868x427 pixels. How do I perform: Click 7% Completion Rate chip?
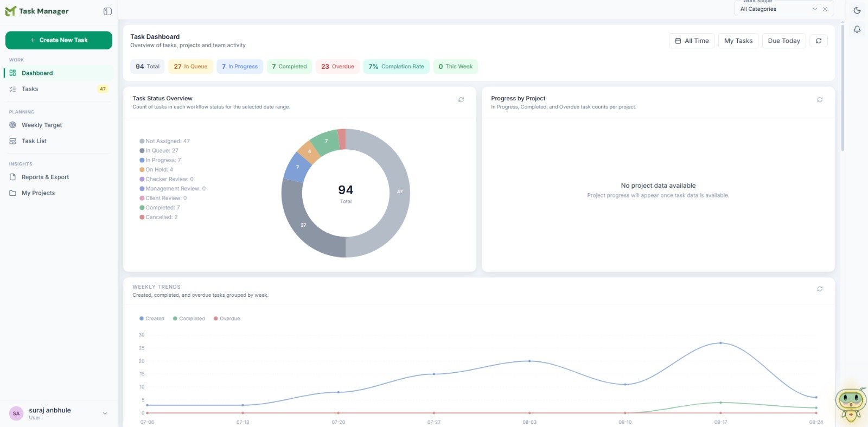click(396, 66)
